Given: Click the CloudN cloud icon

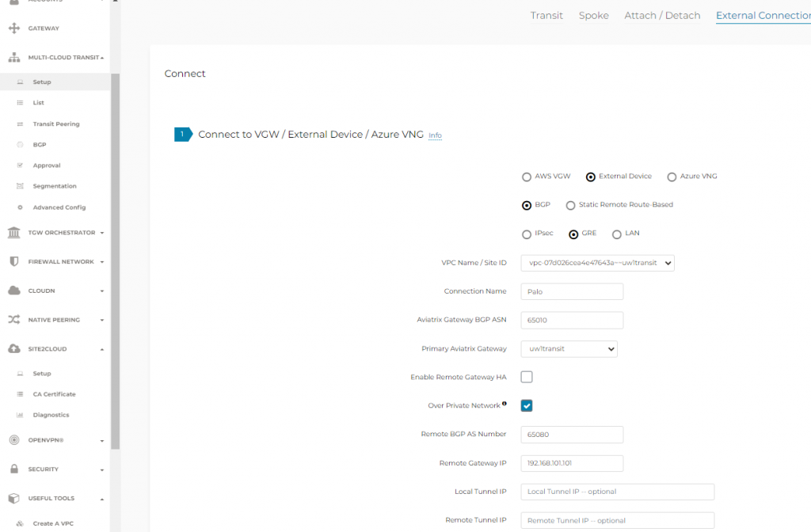Looking at the screenshot, I should coord(14,291).
